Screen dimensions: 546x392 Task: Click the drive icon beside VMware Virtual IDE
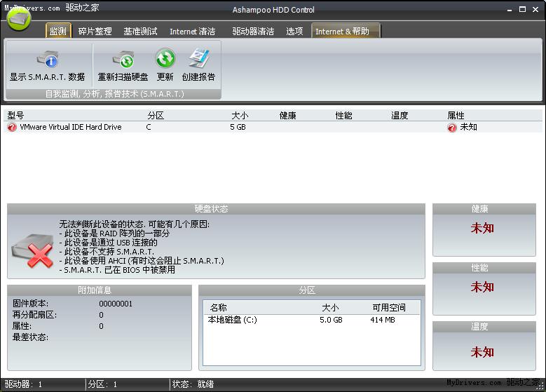pyautogui.click(x=12, y=128)
